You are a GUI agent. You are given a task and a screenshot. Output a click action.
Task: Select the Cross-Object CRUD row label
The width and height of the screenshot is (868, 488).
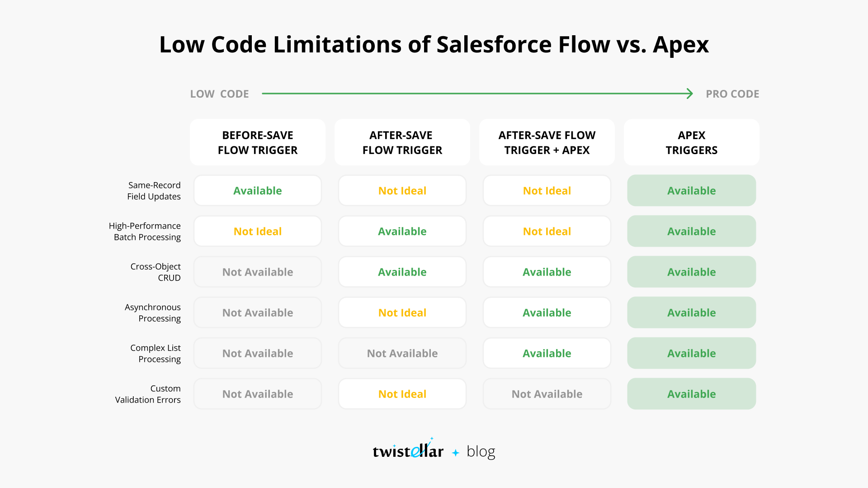coord(156,272)
